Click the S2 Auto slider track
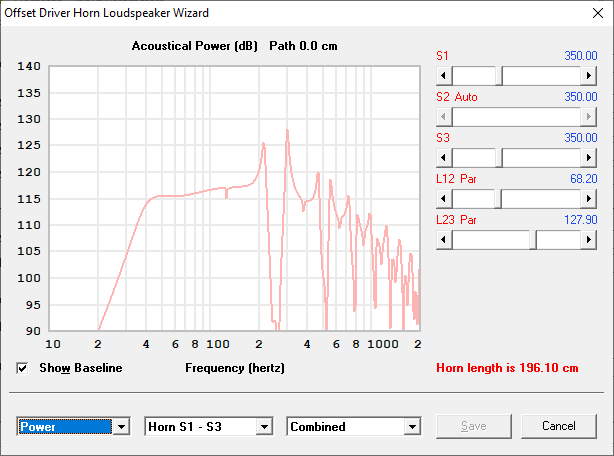The height and width of the screenshot is (456, 614). pos(516,117)
